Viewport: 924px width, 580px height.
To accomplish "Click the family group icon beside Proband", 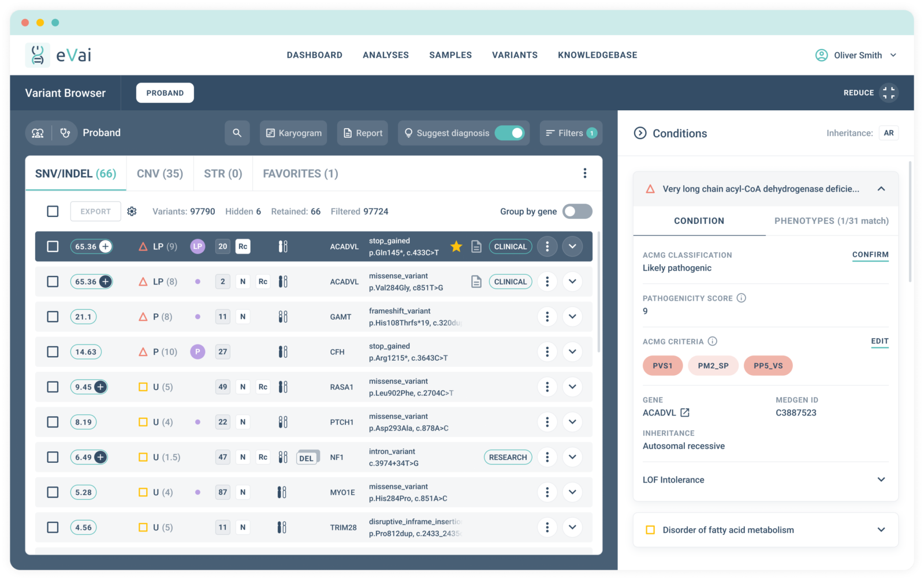I will click(x=38, y=133).
